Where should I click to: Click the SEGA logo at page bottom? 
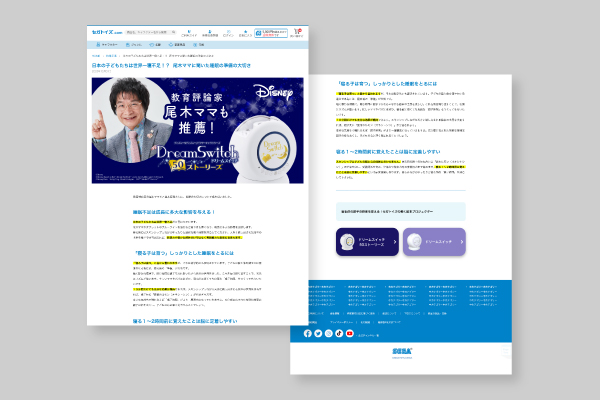pos(402,351)
